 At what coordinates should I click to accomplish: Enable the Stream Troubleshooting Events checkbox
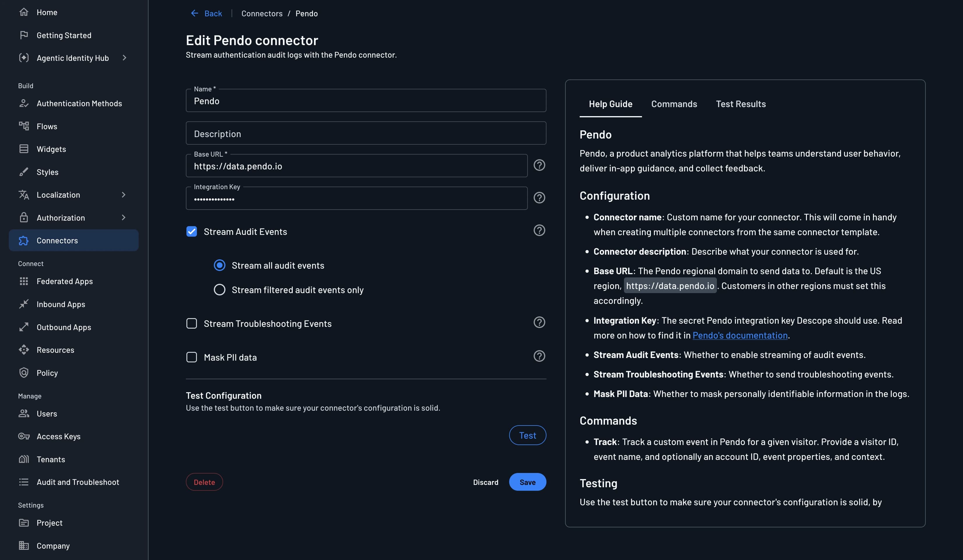191,323
